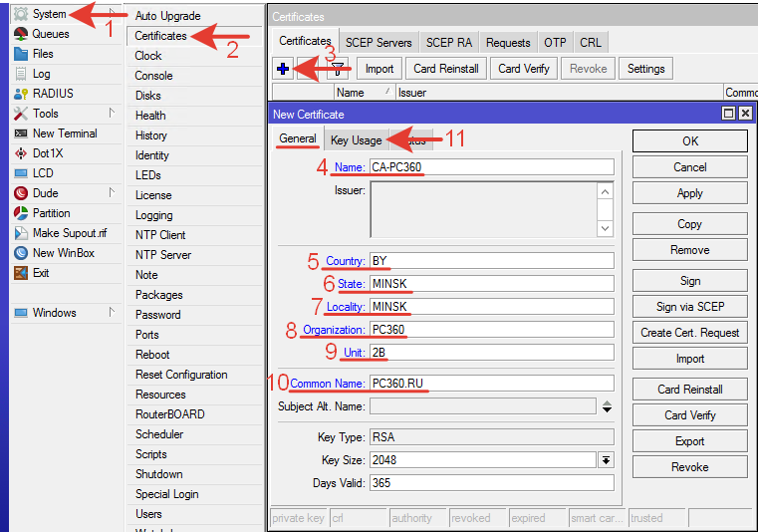
Task: Click toolbar Card Reinstall button
Action: pyautogui.click(x=445, y=69)
